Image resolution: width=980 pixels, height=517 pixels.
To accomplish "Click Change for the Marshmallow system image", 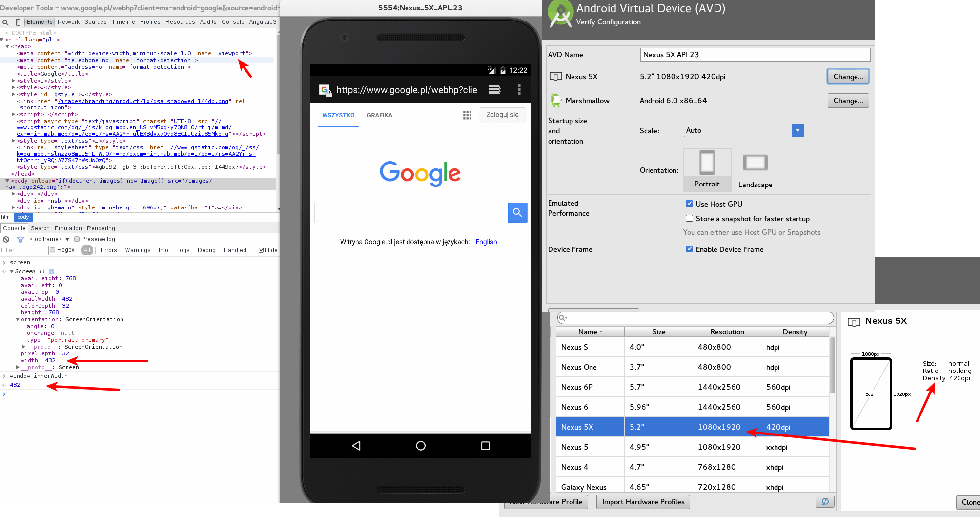I will coord(848,101).
